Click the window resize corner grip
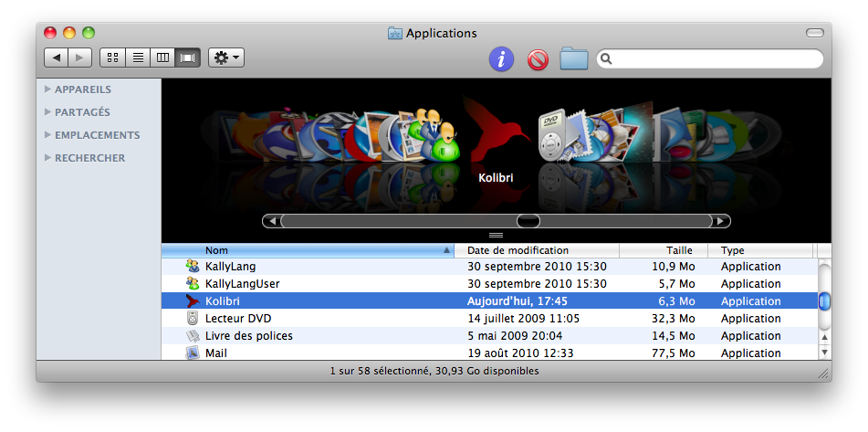This screenshot has height=432, width=868. point(823,374)
